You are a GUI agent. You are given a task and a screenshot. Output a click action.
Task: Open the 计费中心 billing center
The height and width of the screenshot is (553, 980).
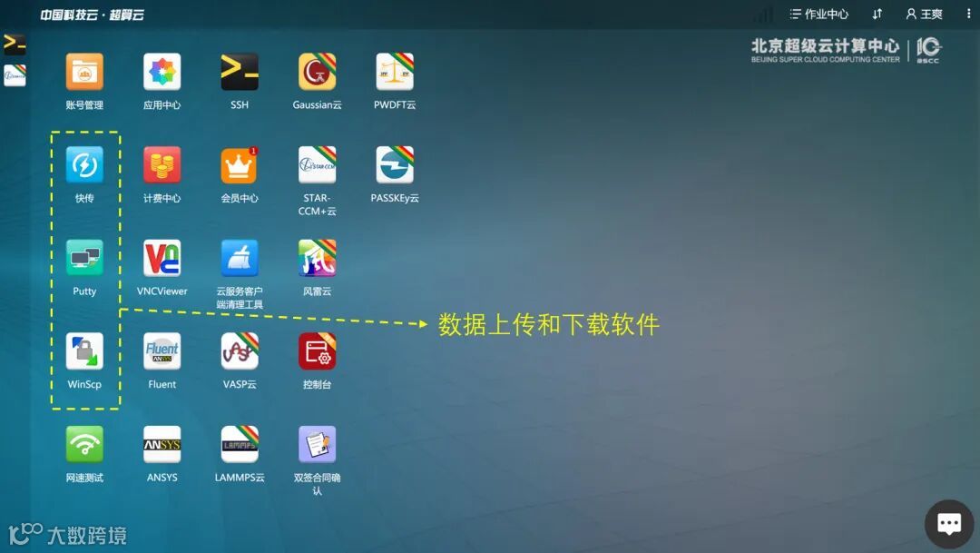[162, 165]
